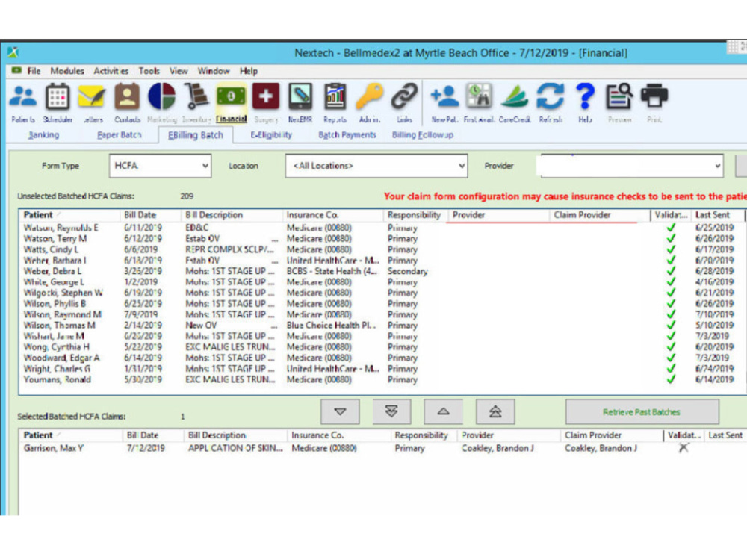The height and width of the screenshot is (560, 747).
Task: Move selected claim up with single arrow
Action: click(443, 411)
